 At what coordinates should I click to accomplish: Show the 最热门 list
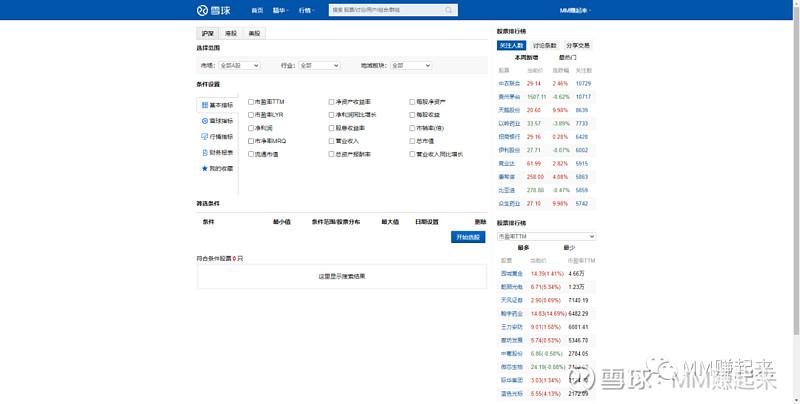point(567,58)
